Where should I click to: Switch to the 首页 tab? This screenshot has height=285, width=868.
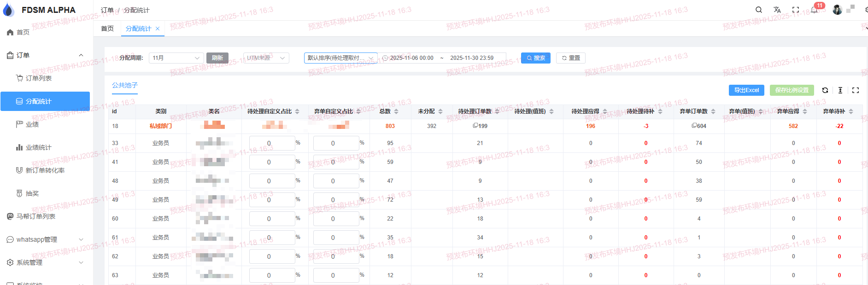pos(107,29)
